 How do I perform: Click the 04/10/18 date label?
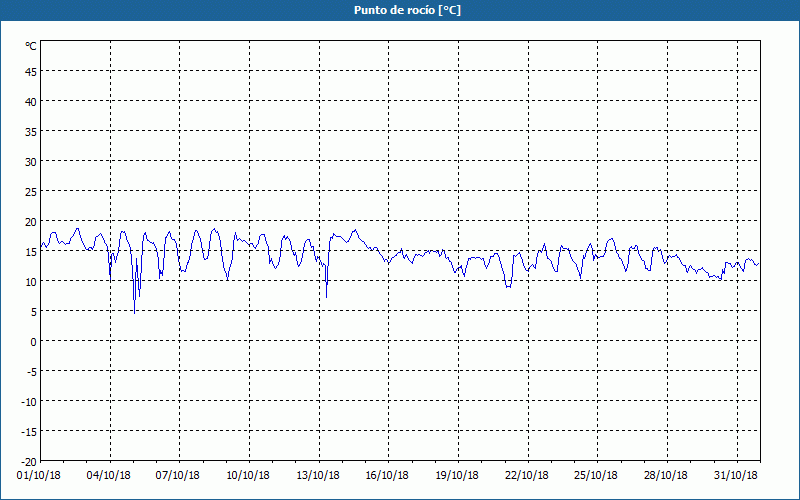(x=109, y=476)
